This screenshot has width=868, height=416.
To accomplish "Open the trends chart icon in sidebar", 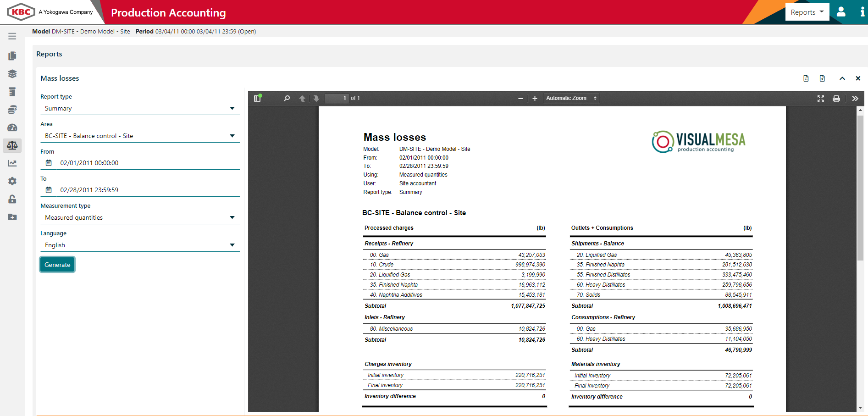I will pos(12,163).
